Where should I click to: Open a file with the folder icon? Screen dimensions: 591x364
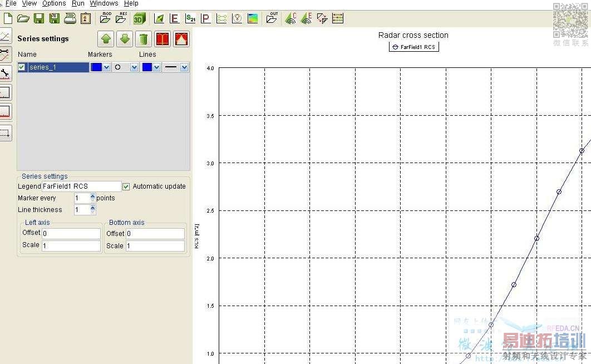pyautogui.click(x=23, y=18)
